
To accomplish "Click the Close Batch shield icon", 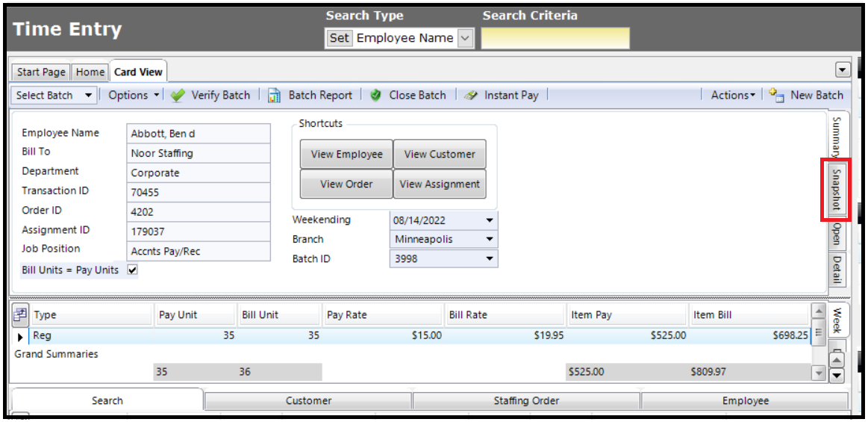I will coord(376,96).
